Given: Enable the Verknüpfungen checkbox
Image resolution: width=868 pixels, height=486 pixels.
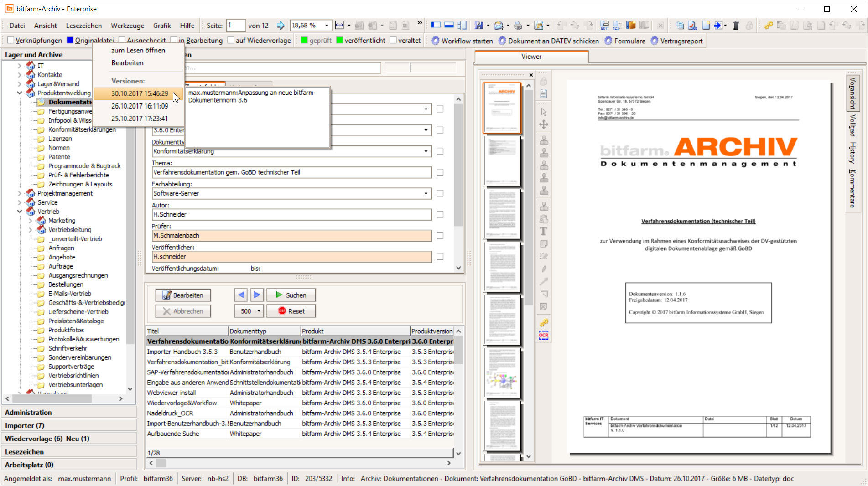Looking at the screenshot, I should [10, 40].
